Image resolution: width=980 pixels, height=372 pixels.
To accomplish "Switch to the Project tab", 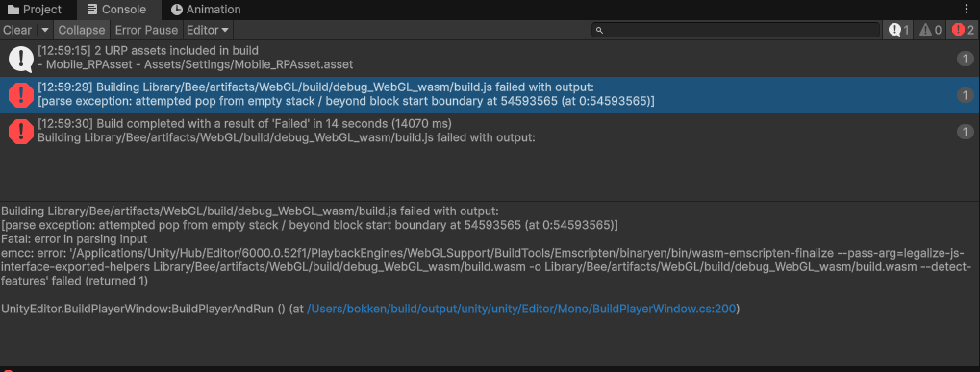I will click(35, 10).
